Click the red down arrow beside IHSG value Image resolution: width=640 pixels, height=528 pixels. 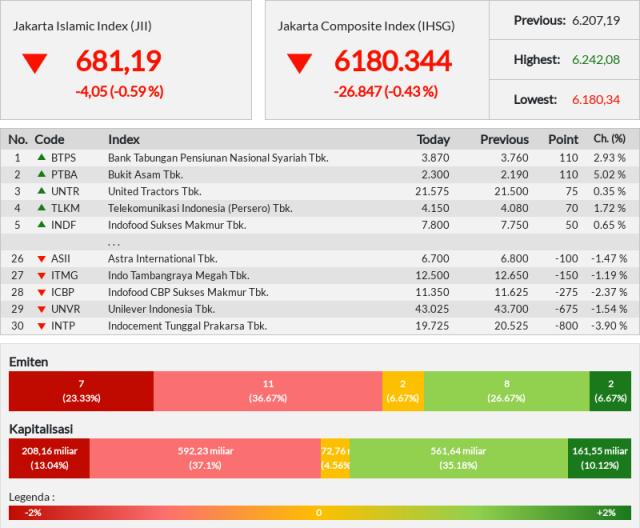300,64
